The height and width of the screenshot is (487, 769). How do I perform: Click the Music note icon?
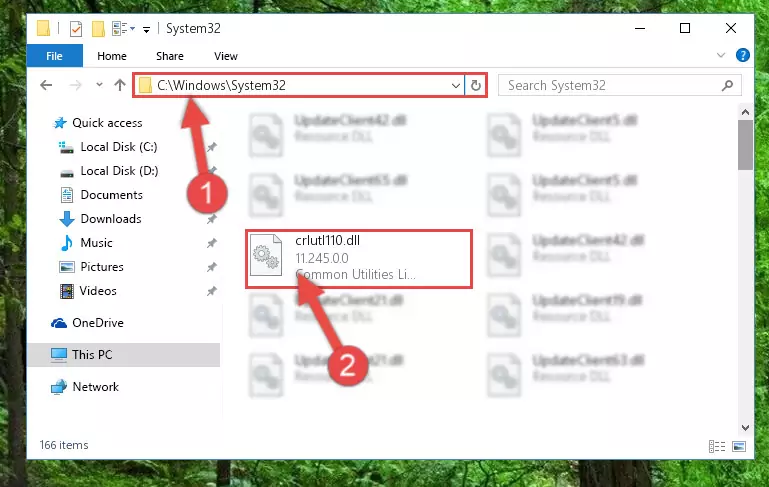67,243
